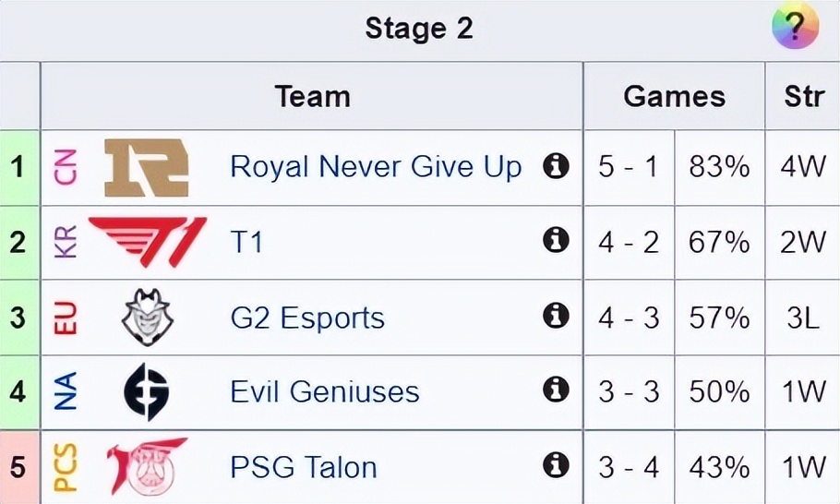Click the info icon beside T1

click(556, 242)
